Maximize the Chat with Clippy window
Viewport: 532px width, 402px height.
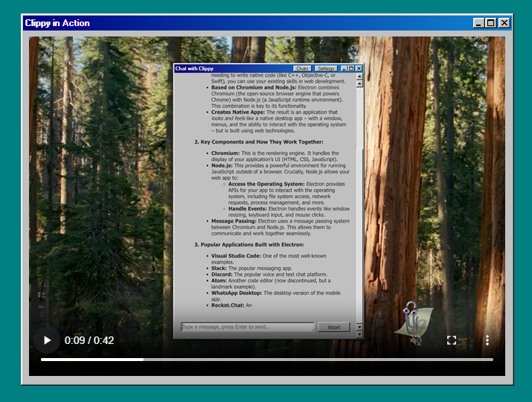coord(350,68)
